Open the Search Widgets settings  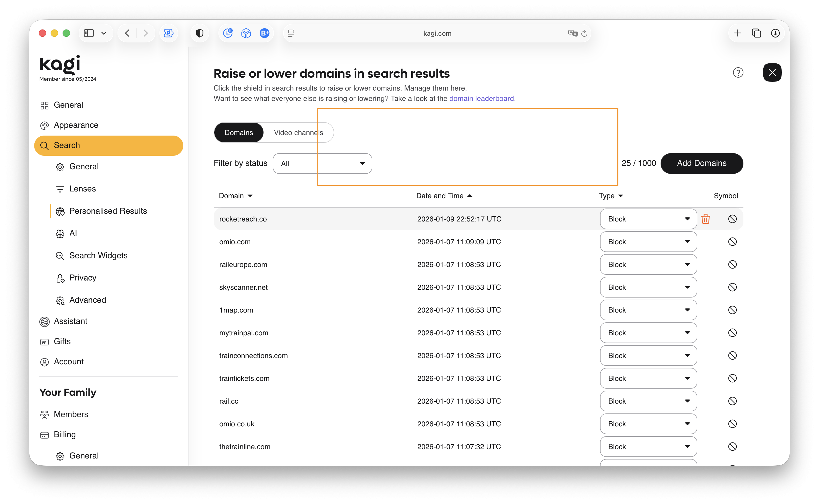(98, 255)
